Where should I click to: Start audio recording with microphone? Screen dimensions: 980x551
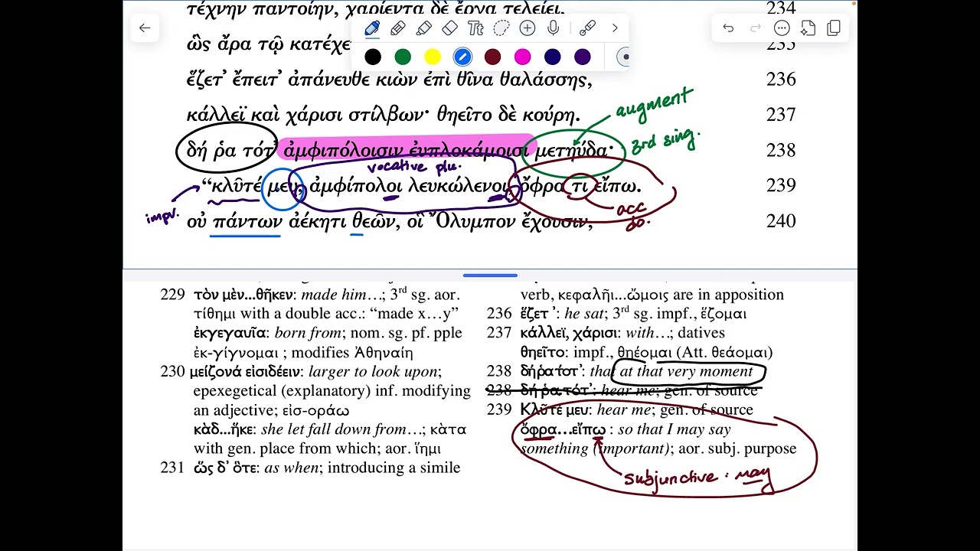tap(553, 28)
